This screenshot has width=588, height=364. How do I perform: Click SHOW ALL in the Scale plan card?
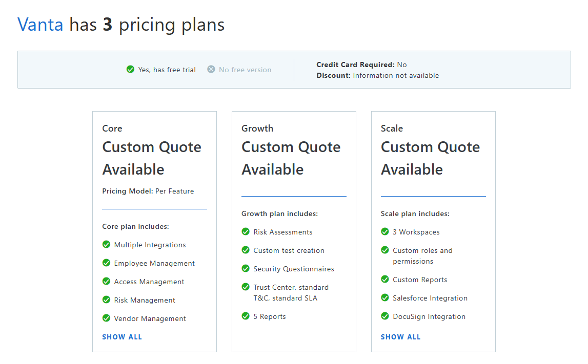pos(401,337)
